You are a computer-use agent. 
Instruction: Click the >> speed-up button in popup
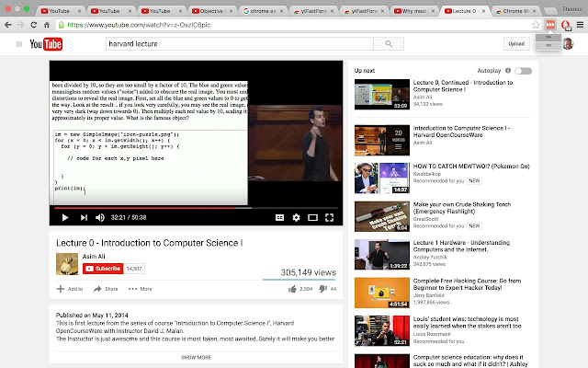pos(548,38)
